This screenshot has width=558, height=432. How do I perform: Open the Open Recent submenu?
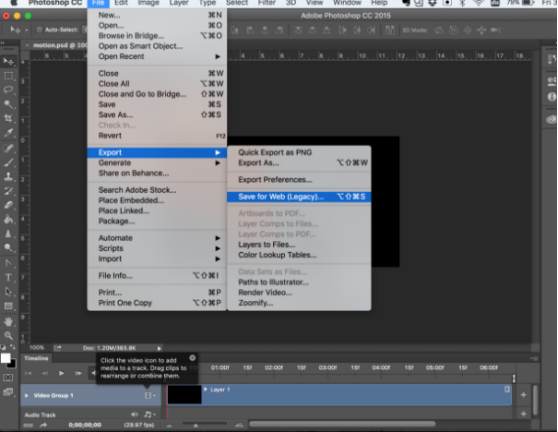tap(157, 56)
